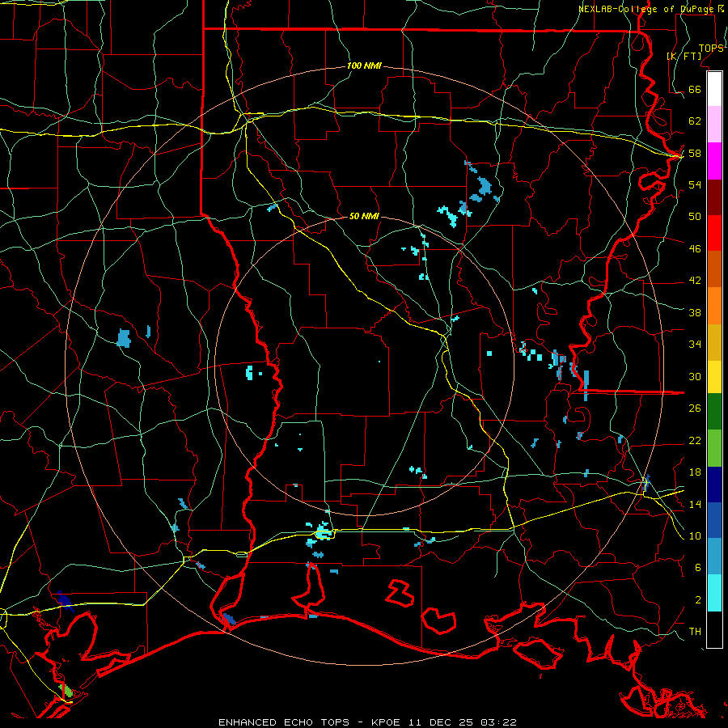Pick the magenta legend color band
The width and height of the screenshot is (728, 728).
[714, 161]
